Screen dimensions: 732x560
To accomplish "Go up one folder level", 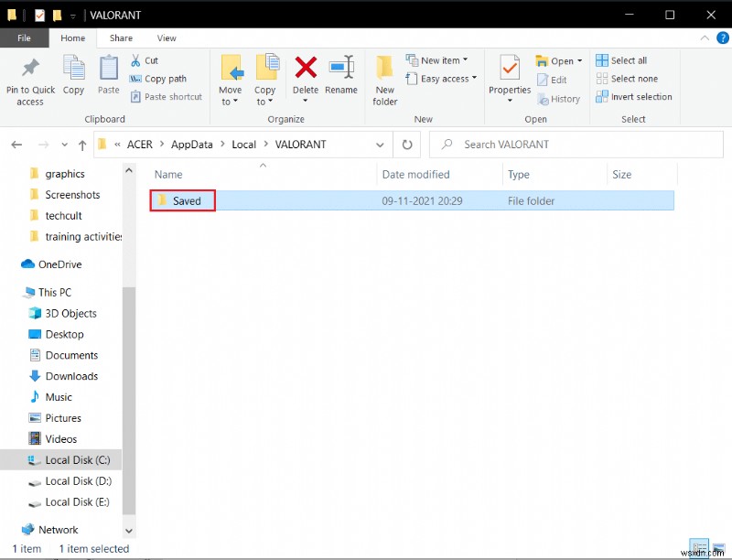I will [82, 145].
